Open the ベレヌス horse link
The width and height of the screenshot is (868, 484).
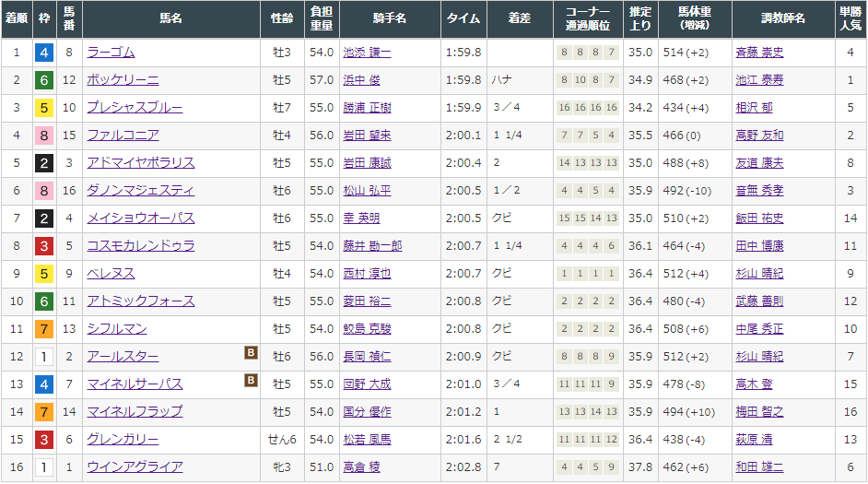tap(111, 274)
